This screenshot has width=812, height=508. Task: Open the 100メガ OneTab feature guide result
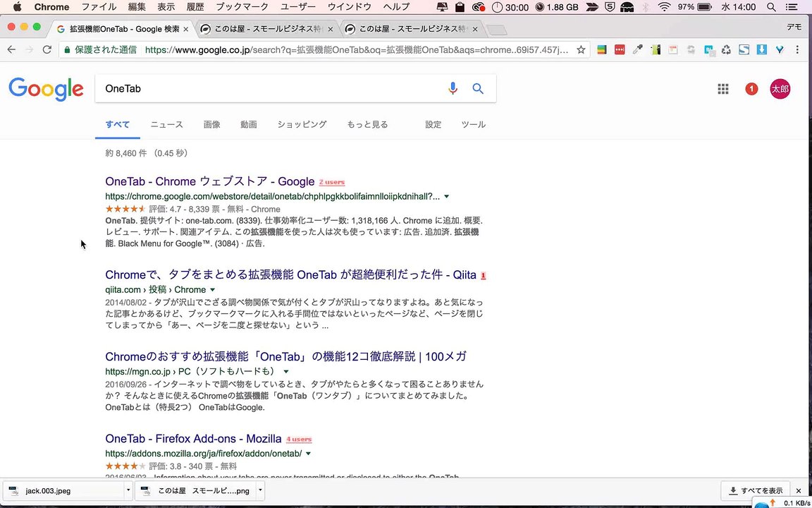pyautogui.click(x=286, y=356)
